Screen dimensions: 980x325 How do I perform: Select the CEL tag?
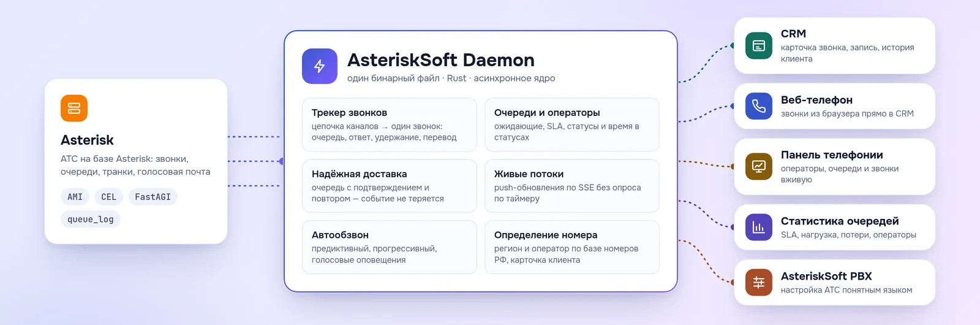pos(109,197)
